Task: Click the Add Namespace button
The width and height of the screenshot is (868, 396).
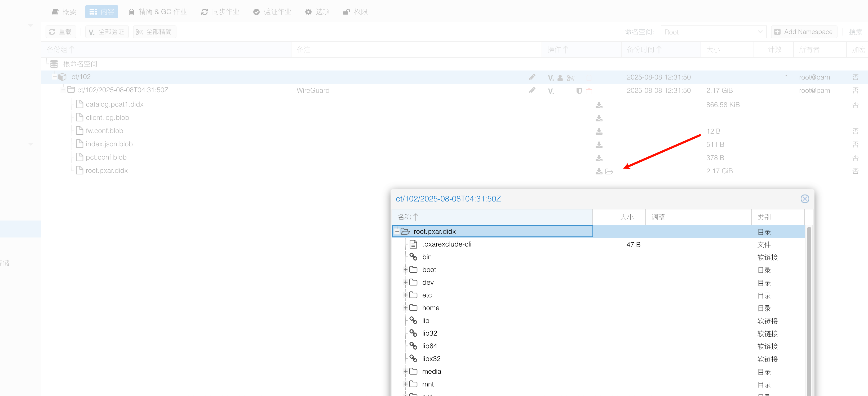Action: pyautogui.click(x=804, y=32)
